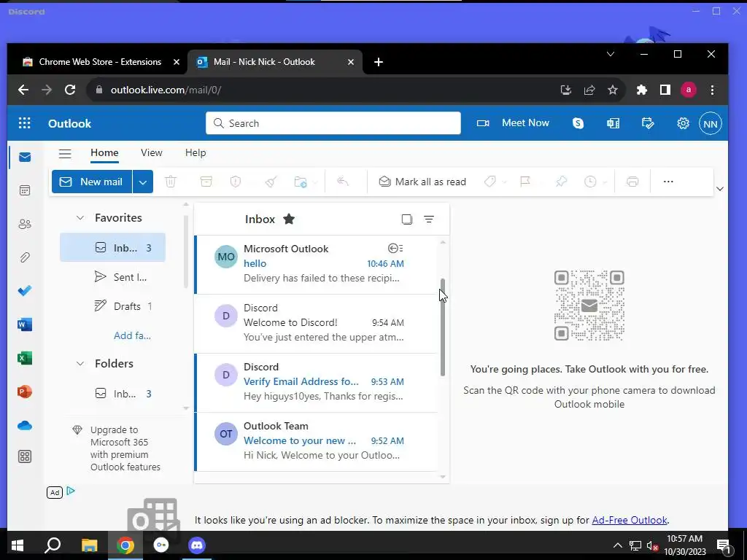Viewport: 747px width, 560px height.
Task: Open the Ad-Free Outlook link
Action: 630,520
